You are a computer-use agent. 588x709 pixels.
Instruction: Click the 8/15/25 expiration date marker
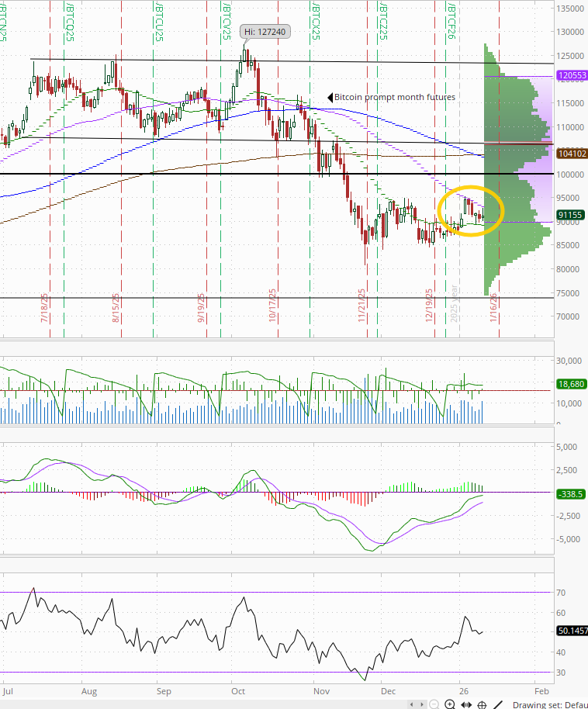pos(116,309)
